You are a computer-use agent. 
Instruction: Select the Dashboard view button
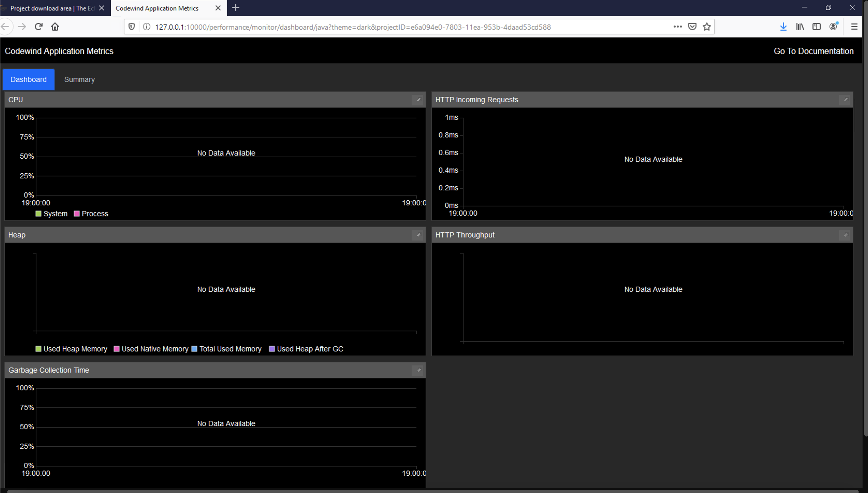tap(28, 79)
